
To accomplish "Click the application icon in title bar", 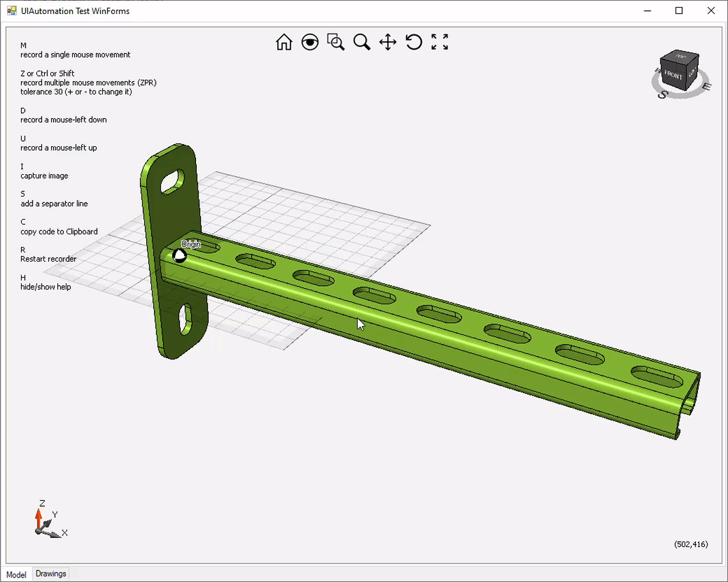I will coord(11,11).
